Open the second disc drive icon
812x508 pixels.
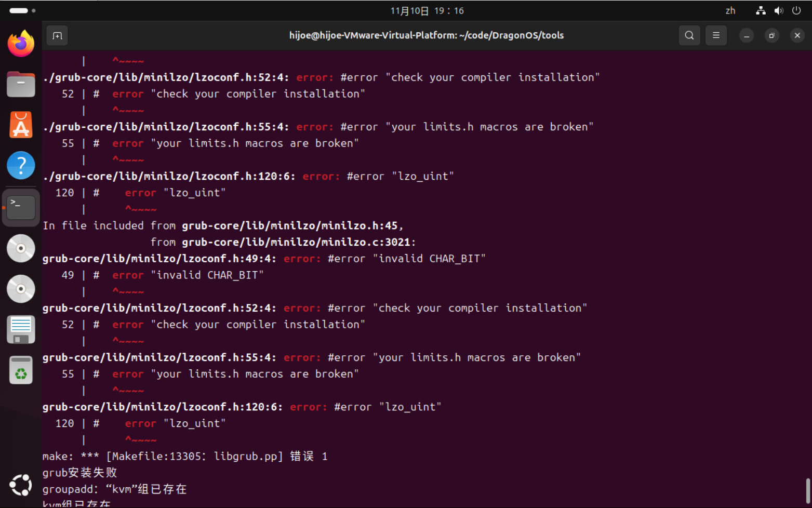pyautogui.click(x=21, y=289)
